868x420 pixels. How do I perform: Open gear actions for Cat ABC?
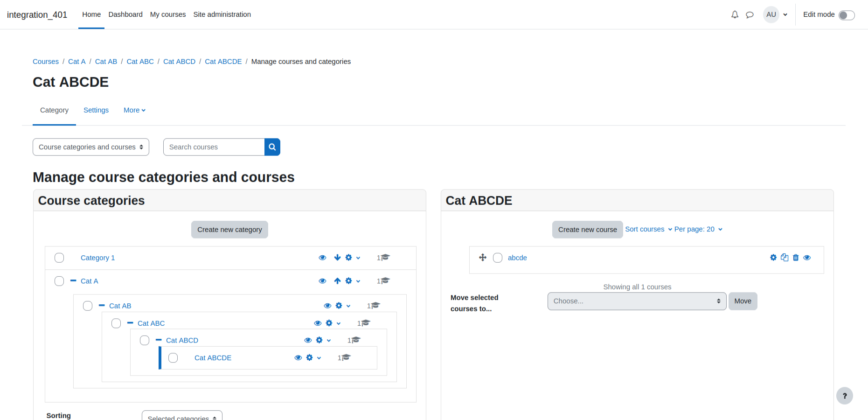point(333,323)
